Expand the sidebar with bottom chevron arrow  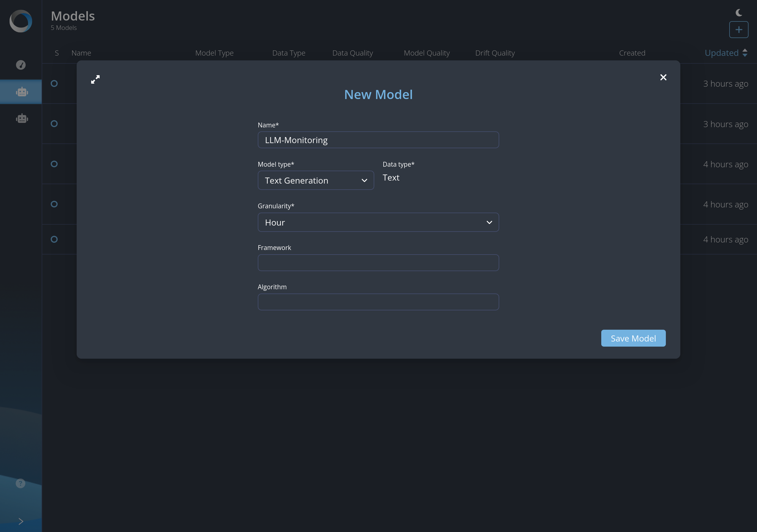(21, 521)
